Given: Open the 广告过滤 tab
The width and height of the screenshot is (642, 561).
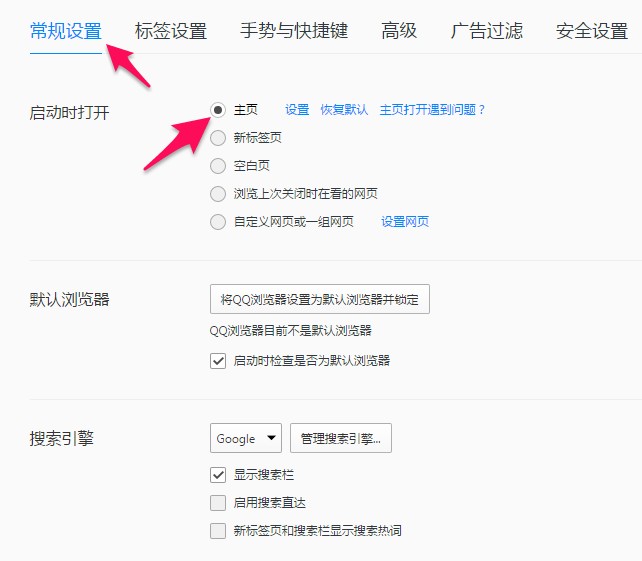Looking at the screenshot, I should point(486,31).
